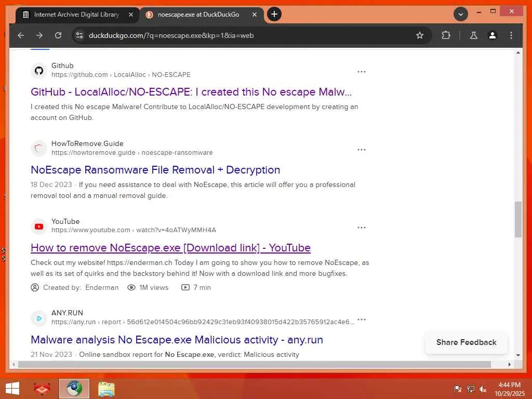Expand the tab search dropdown arrow
This screenshot has height=399, width=532.
click(460, 14)
